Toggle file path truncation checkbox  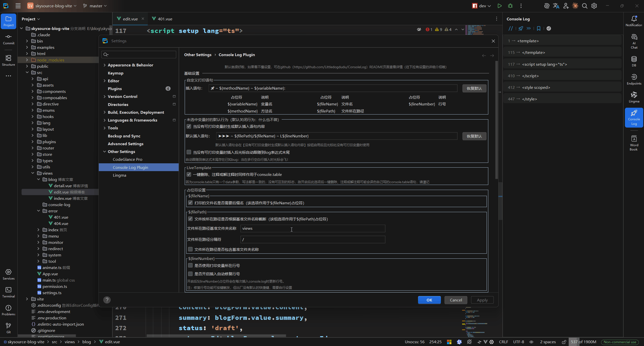coord(190,219)
